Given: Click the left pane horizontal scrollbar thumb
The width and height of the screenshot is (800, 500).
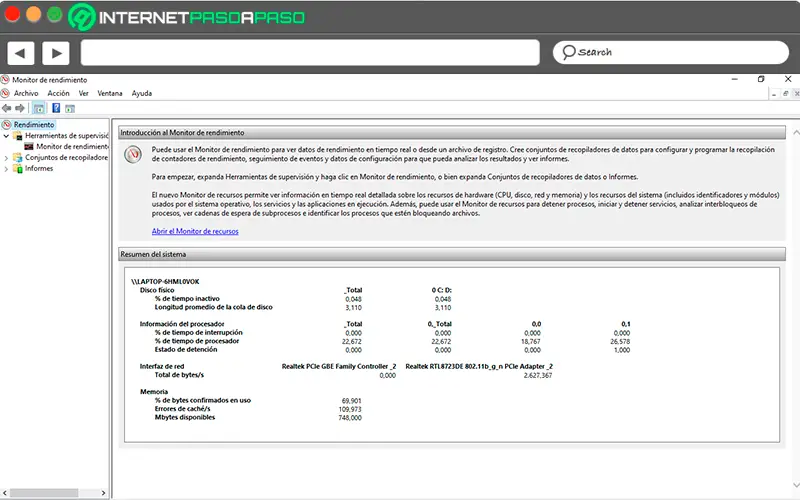Looking at the screenshot, I should pos(44,493).
